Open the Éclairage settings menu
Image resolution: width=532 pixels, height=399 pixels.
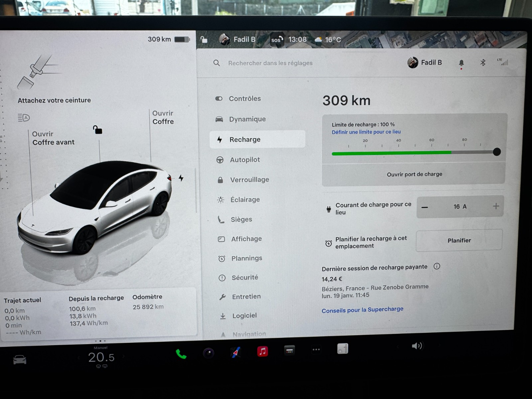click(245, 200)
